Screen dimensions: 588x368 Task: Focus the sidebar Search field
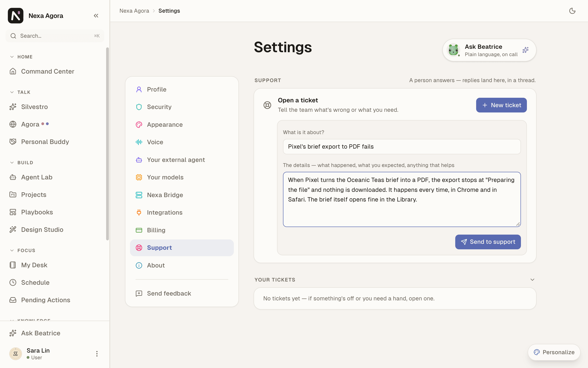coord(55,36)
